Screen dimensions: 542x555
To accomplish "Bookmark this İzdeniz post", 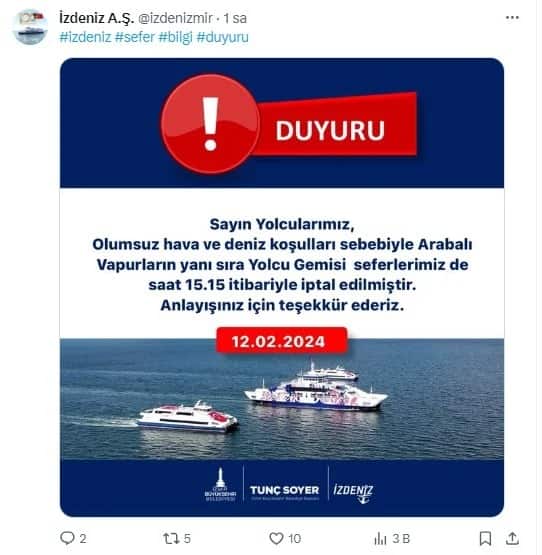I will [485, 539].
